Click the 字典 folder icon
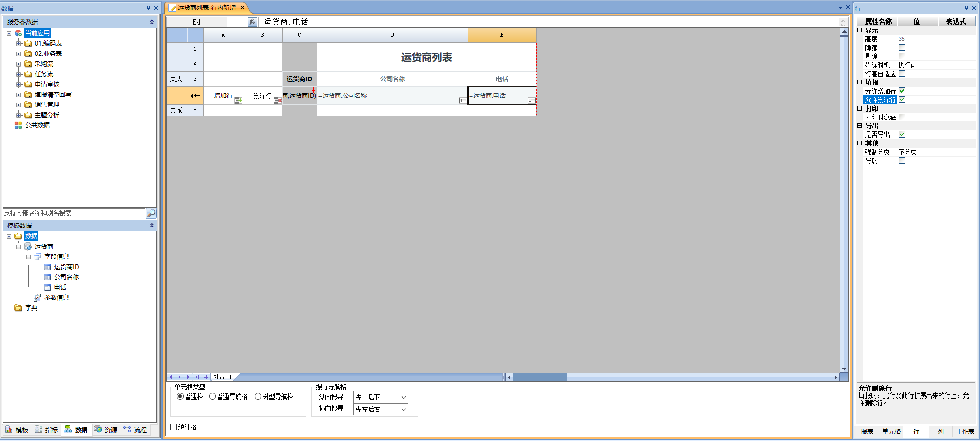980x441 pixels. pos(18,308)
